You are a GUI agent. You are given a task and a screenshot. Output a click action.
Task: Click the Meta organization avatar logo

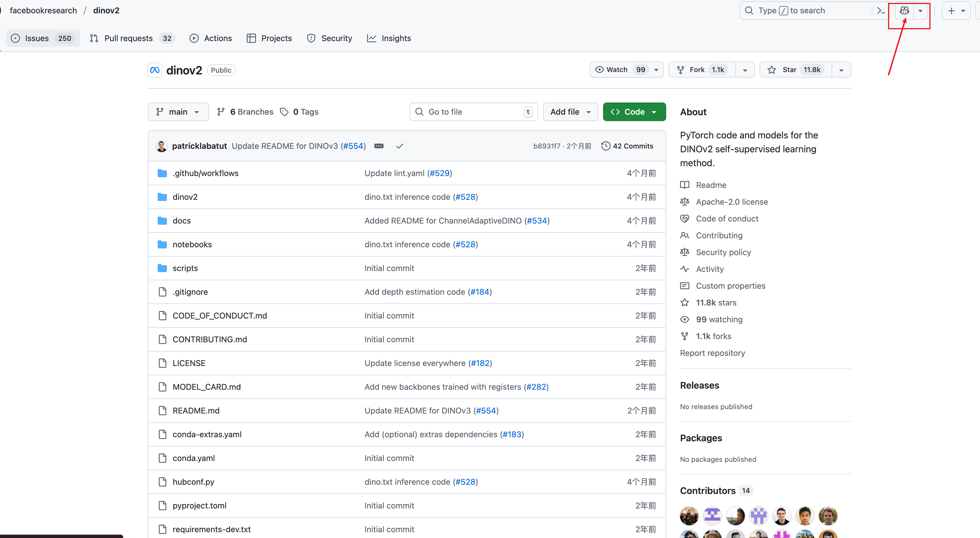click(x=155, y=70)
